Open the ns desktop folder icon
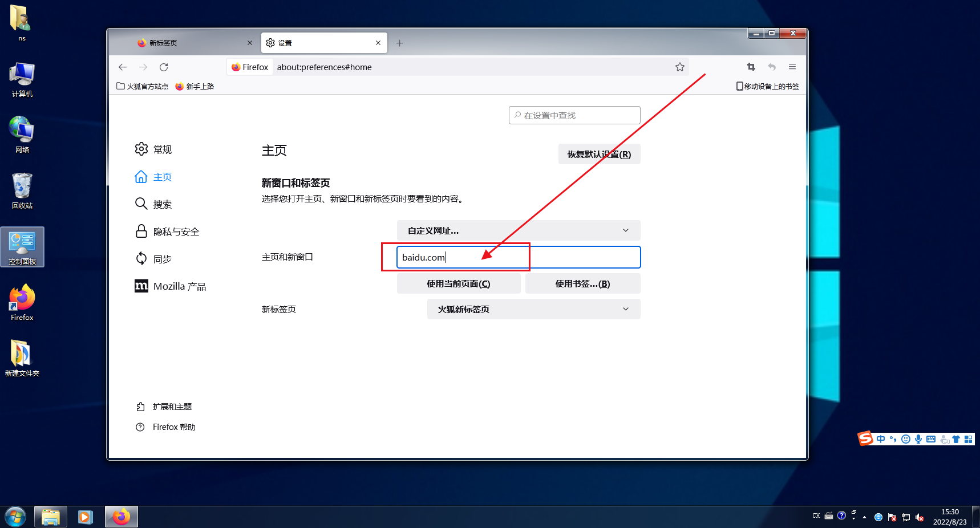 pyautogui.click(x=22, y=23)
